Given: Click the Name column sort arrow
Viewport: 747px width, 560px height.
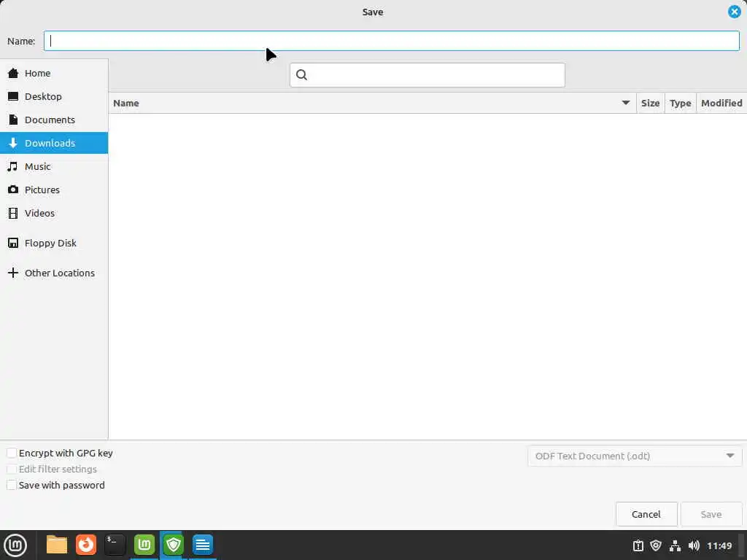Looking at the screenshot, I should click(x=626, y=103).
